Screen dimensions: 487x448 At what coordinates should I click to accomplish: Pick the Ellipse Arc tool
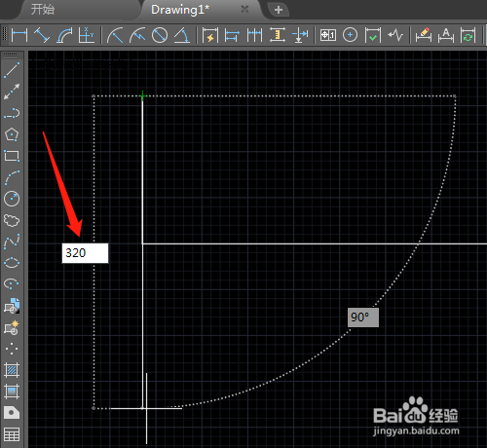[x=12, y=284]
